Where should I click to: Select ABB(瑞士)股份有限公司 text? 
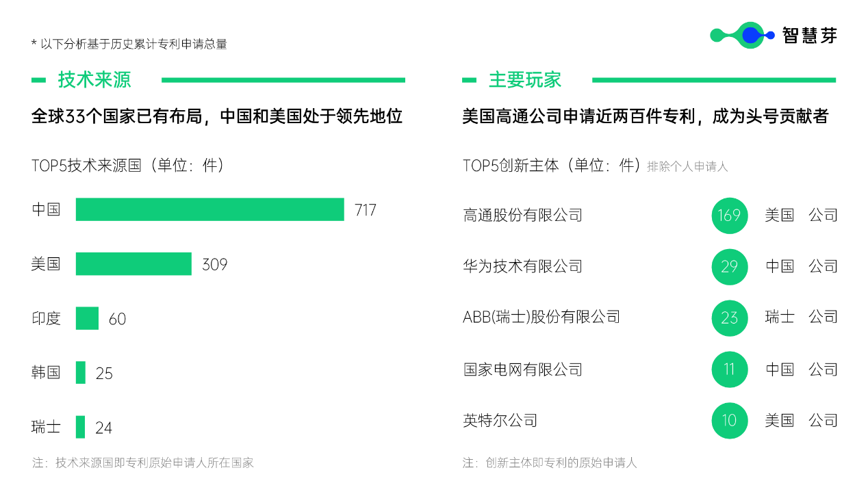(x=541, y=317)
